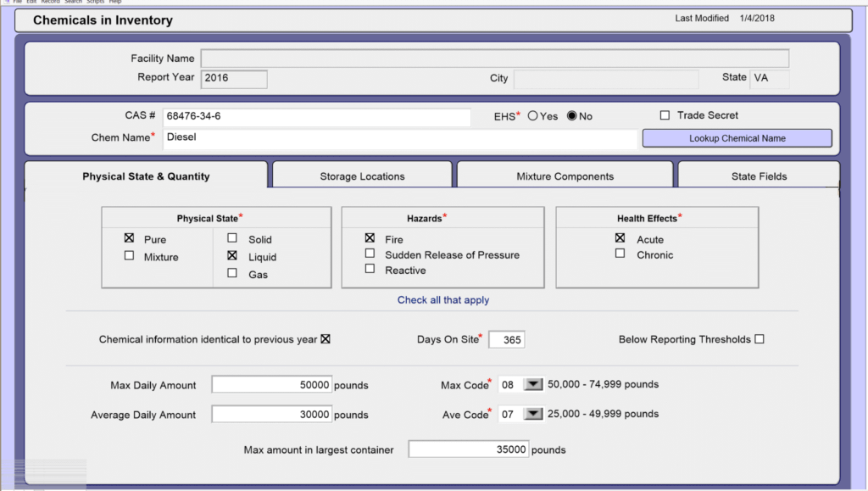868x491 pixels.
Task: Click the Average Daily Amount field 30000
Action: pyautogui.click(x=272, y=414)
